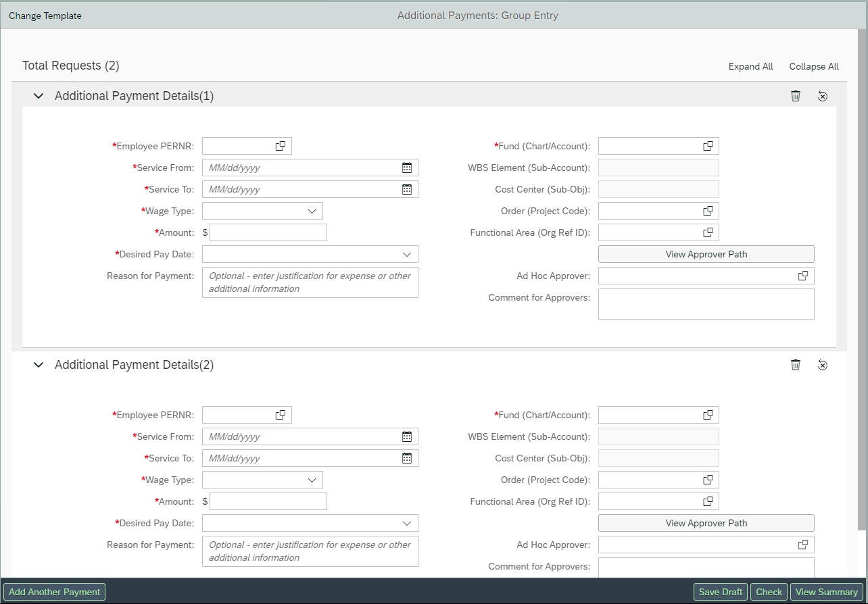Click the first Amount input field

click(268, 232)
